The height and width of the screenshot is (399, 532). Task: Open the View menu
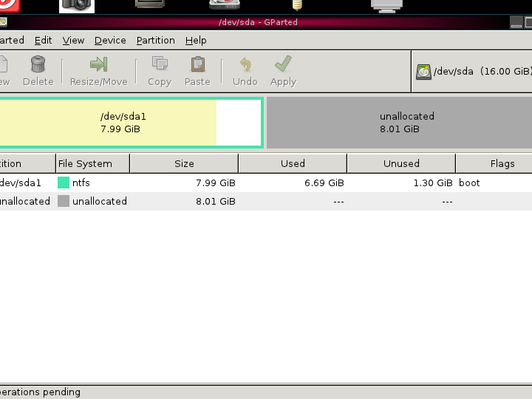pos(73,41)
